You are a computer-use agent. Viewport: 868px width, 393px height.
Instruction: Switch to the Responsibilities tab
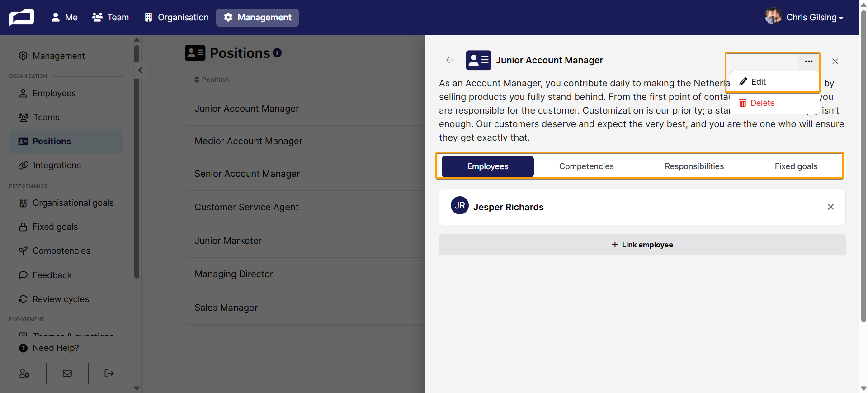click(x=694, y=166)
